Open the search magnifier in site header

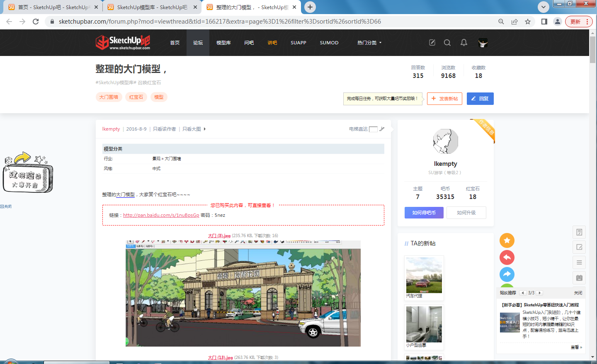pyautogui.click(x=447, y=42)
